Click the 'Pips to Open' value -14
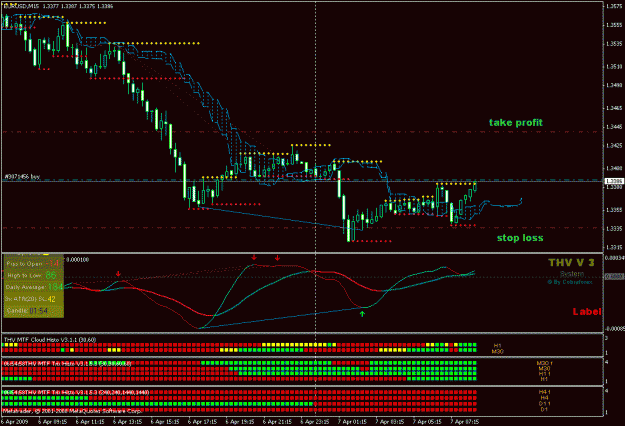 pos(52,263)
